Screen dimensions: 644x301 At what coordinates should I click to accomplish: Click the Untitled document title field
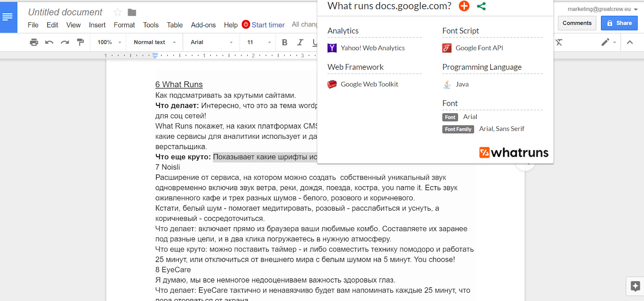click(65, 12)
